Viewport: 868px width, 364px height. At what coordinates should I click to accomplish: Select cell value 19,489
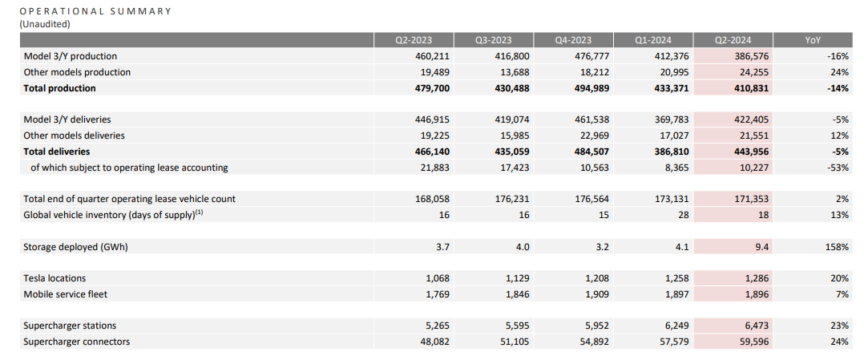[434, 72]
